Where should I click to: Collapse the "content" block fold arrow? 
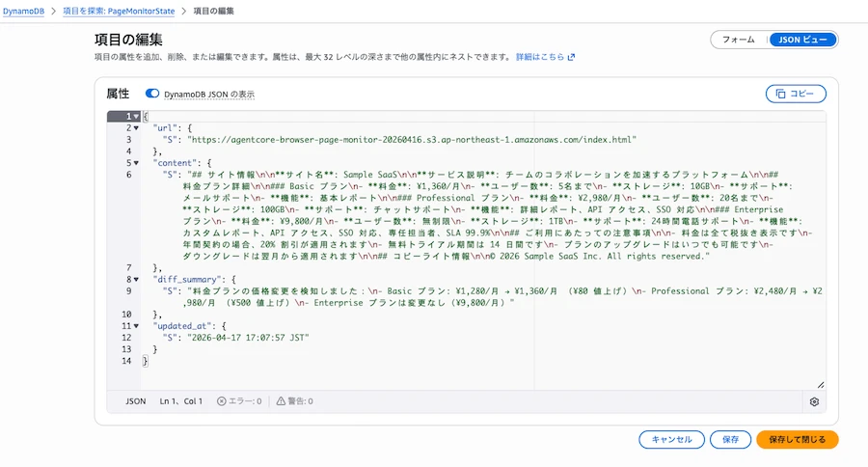[x=136, y=163]
